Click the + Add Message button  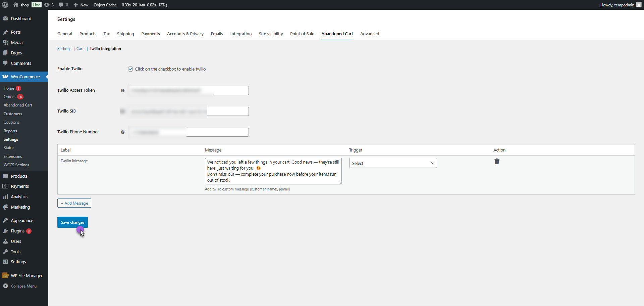click(x=74, y=203)
